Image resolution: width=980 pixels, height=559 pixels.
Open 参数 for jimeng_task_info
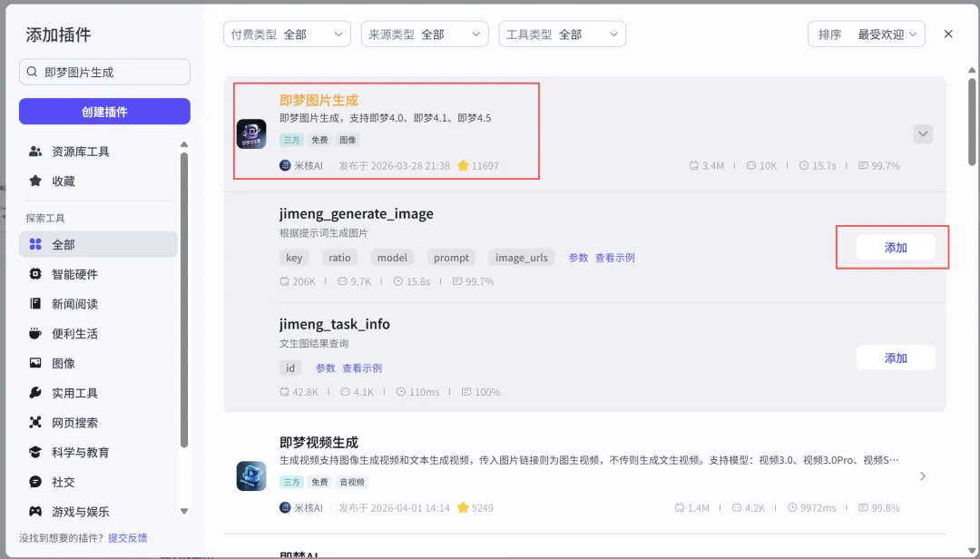[325, 368]
